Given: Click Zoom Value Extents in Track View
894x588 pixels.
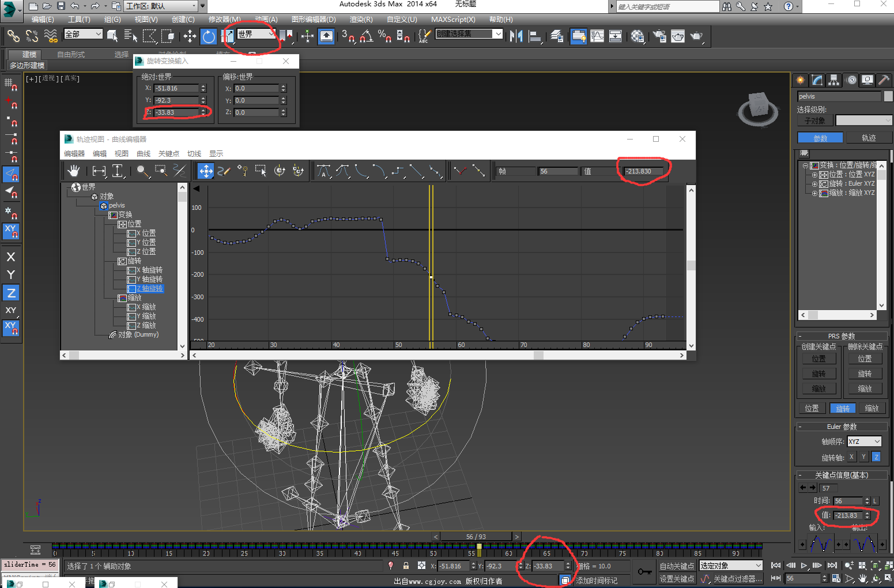Looking at the screenshot, I should [x=118, y=171].
